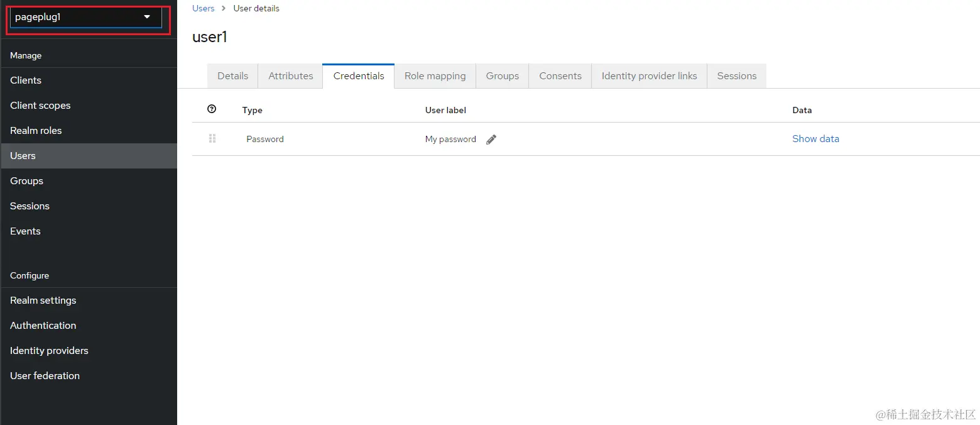Screen dimensions: 980x425
Task: Click the My password label text
Action: coord(450,139)
